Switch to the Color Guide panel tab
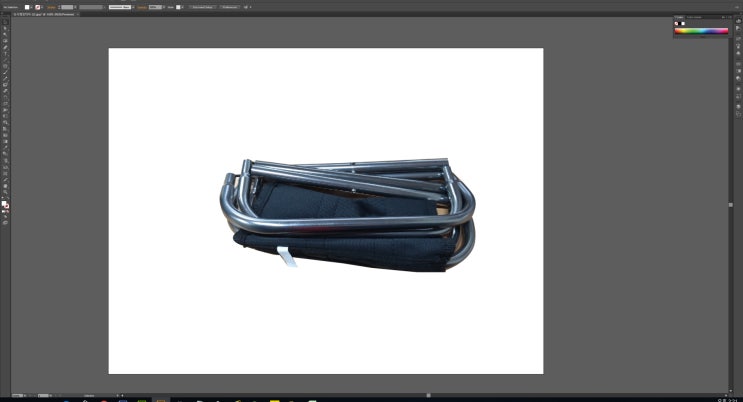Image resolution: width=743 pixels, height=402 pixels. (694, 17)
